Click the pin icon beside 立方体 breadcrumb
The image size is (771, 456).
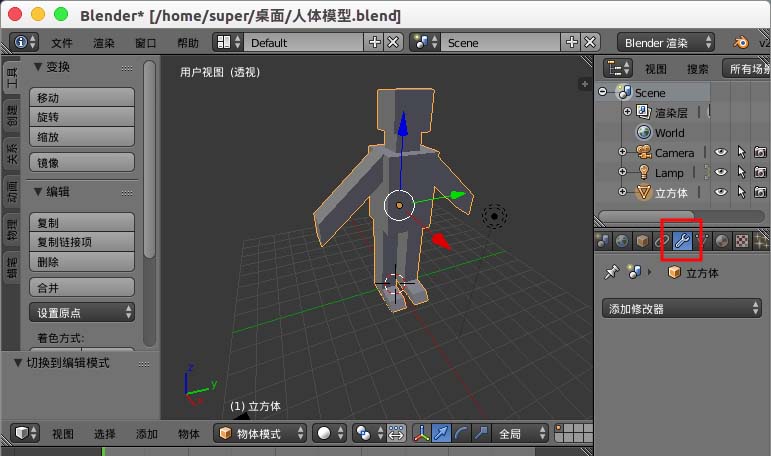(x=611, y=272)
